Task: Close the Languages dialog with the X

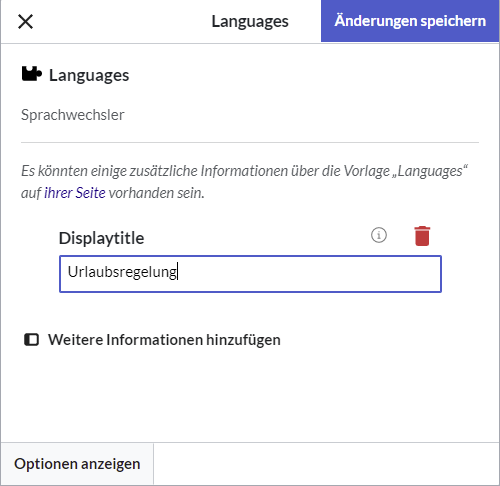Action: 25,22
